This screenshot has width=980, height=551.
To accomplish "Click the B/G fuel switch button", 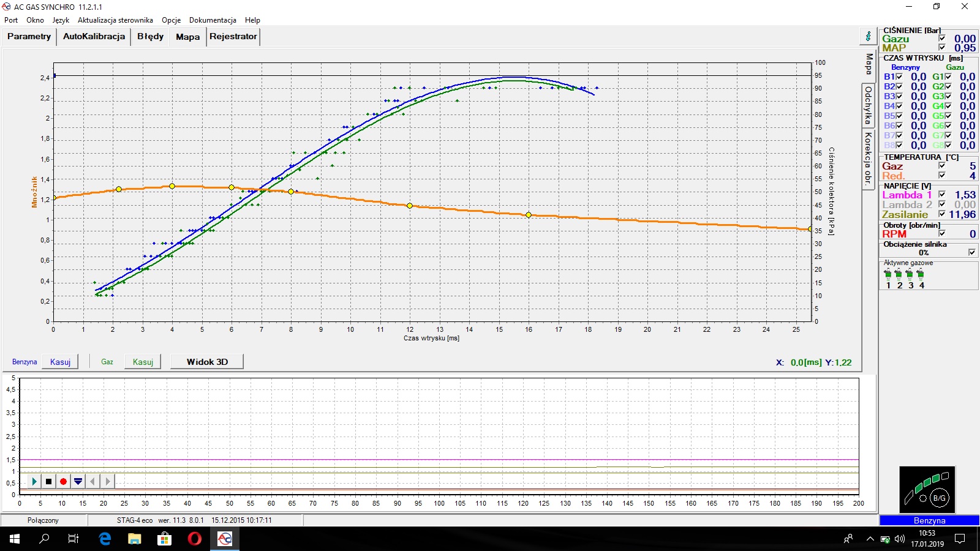I will (x=939, y=498).
